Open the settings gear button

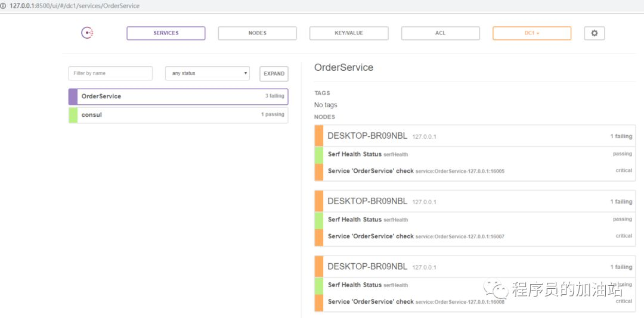pyautogui.click(x=595, y=33)
